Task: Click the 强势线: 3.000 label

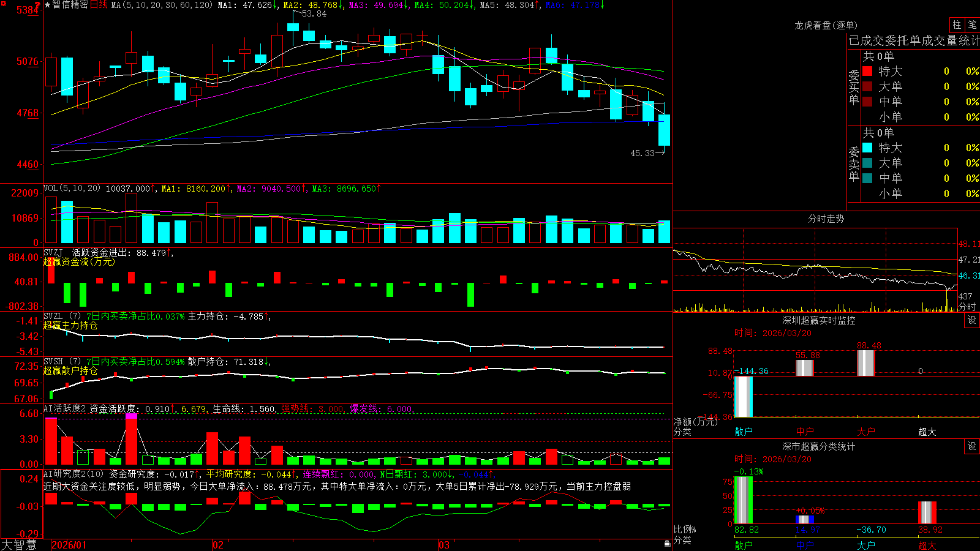Action: [312, 408]
